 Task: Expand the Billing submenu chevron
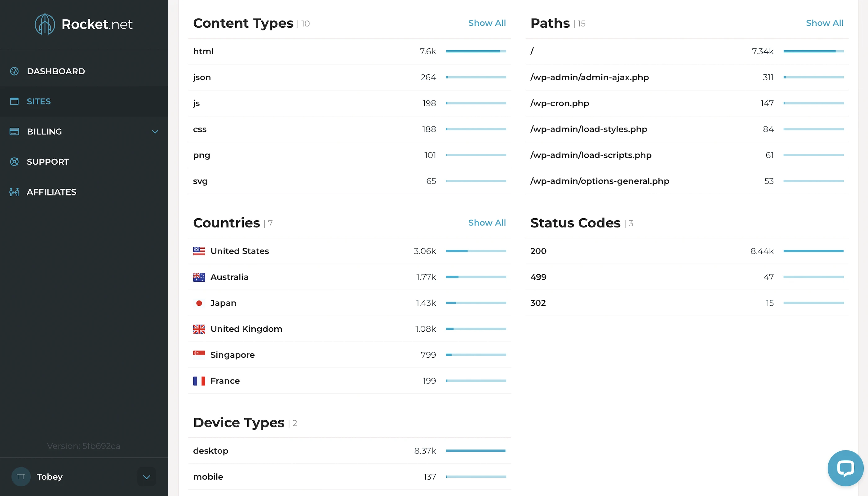[x=155, y=132]
